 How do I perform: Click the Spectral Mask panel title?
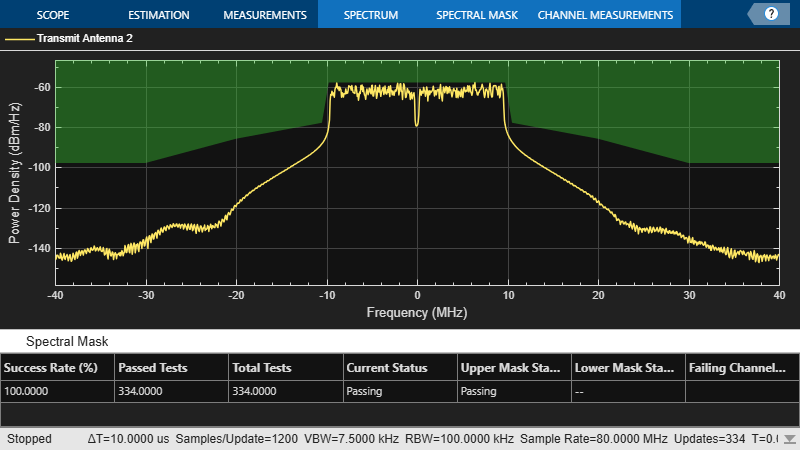tap(67, 341)
